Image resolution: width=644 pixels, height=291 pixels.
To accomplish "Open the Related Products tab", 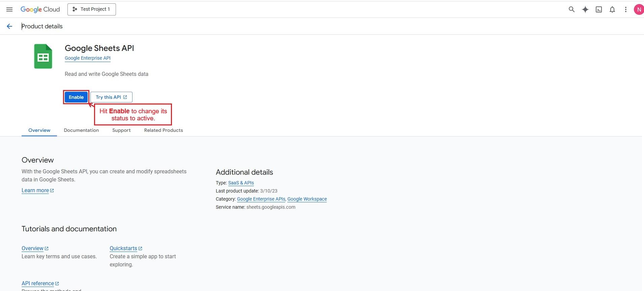I will click(164, 130).
